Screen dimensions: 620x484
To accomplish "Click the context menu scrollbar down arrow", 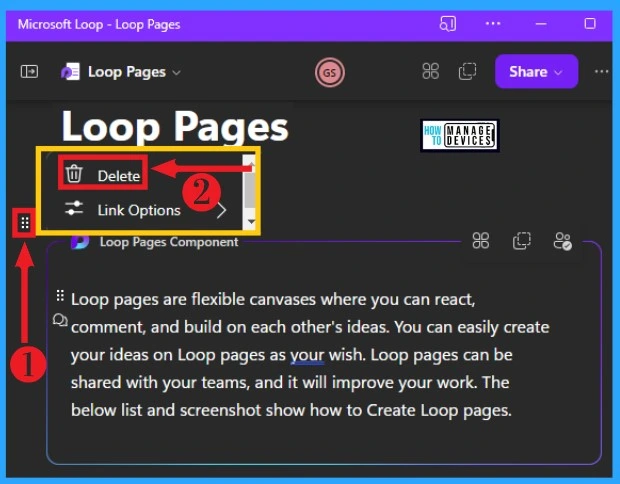I will 251,222.
